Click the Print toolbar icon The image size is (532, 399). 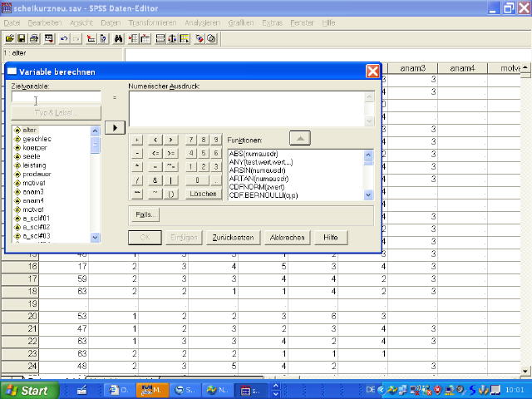coord(34,38)
